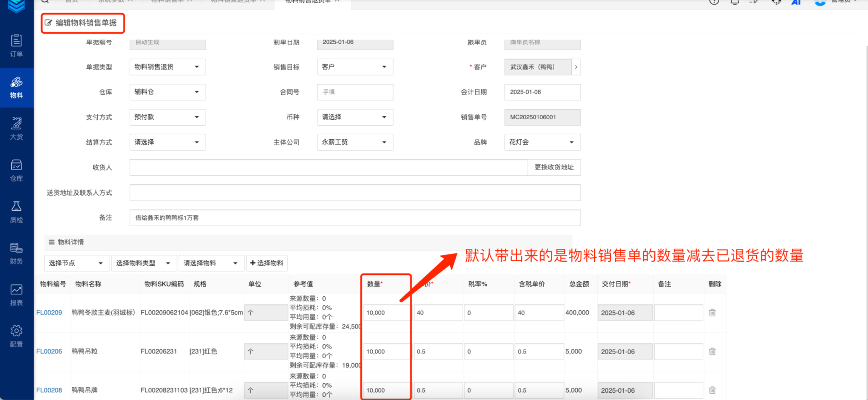Click the 交付日期 field in FL00206 row
868x400 pixels.
625,351
